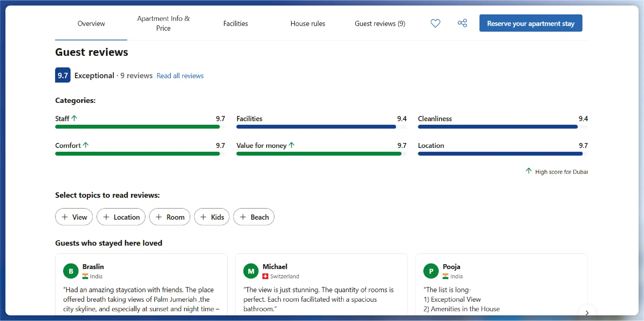The image size is (644, 321).
Task: Click the next reviews carousel chevron
Action: (x=587, y=313)
